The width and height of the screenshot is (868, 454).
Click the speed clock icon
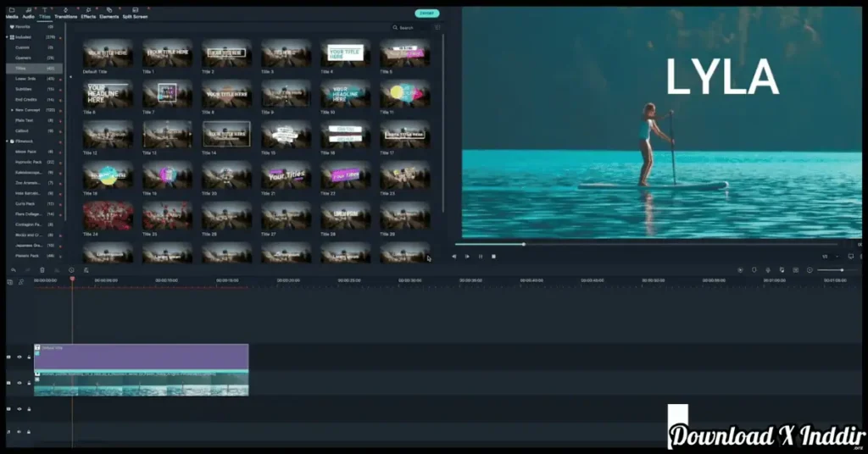[71, 270]
